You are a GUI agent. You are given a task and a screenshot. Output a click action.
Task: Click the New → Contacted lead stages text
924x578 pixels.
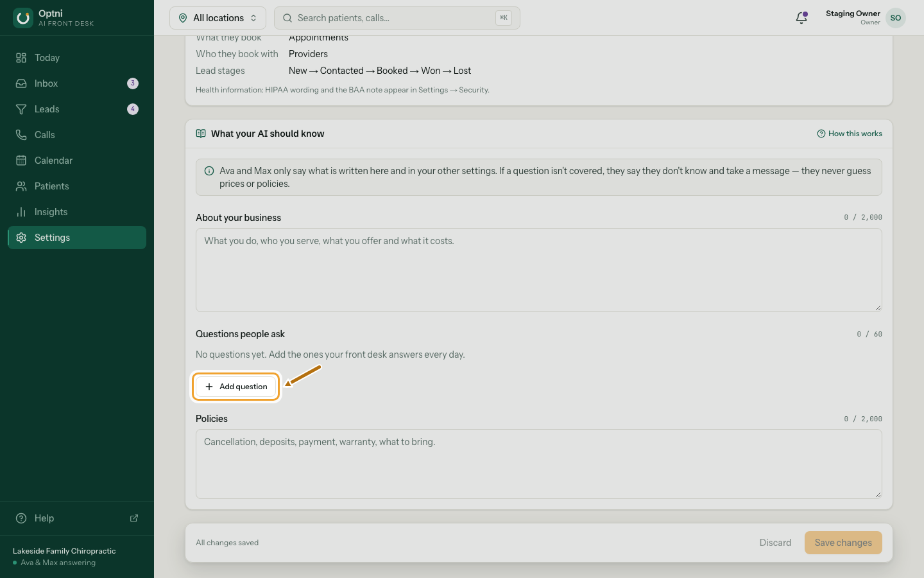click(380, 71)
